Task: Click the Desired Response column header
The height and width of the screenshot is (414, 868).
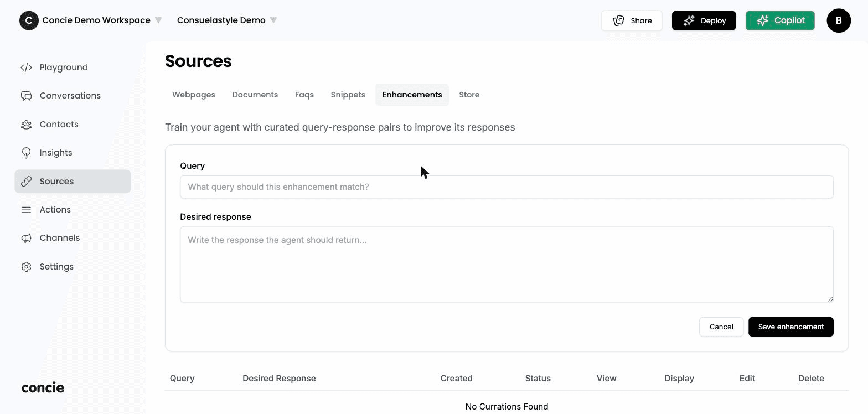Action: [279, 379]
